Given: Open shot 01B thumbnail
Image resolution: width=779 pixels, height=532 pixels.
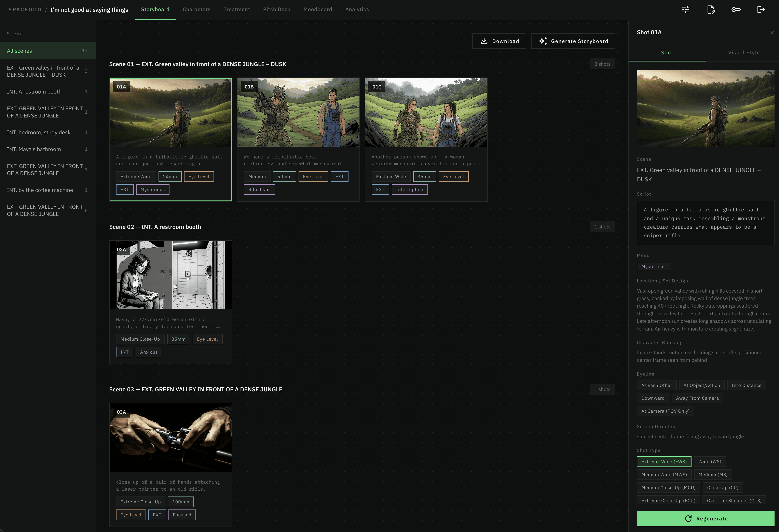Looking at the screenshot, I should (298, 113).
